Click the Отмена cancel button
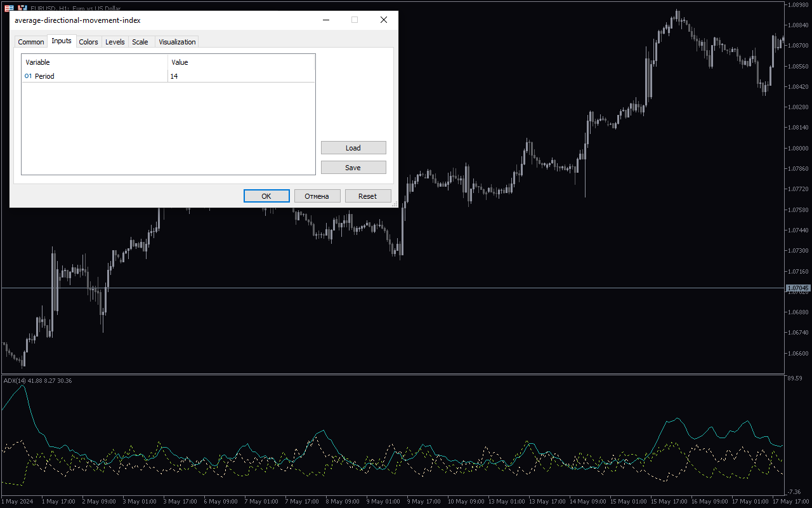 [317, 196]
